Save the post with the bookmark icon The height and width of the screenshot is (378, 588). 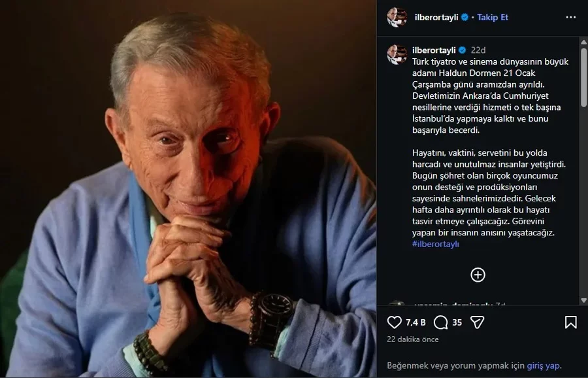570,322
